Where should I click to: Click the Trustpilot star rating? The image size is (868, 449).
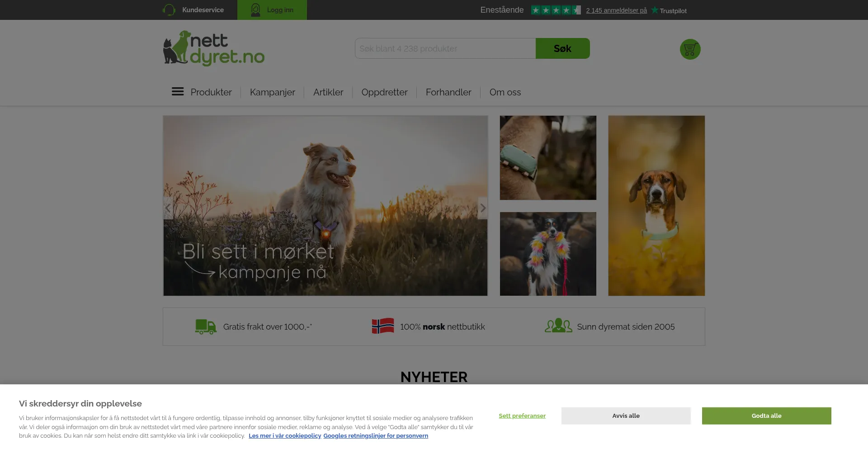coord(556,10)
